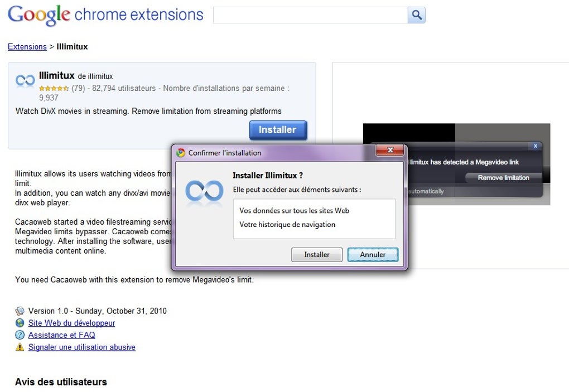Click the Google chrome extensions logo
Screen dimensions: 569x392
pyautogui.click(x=105, y=15)
